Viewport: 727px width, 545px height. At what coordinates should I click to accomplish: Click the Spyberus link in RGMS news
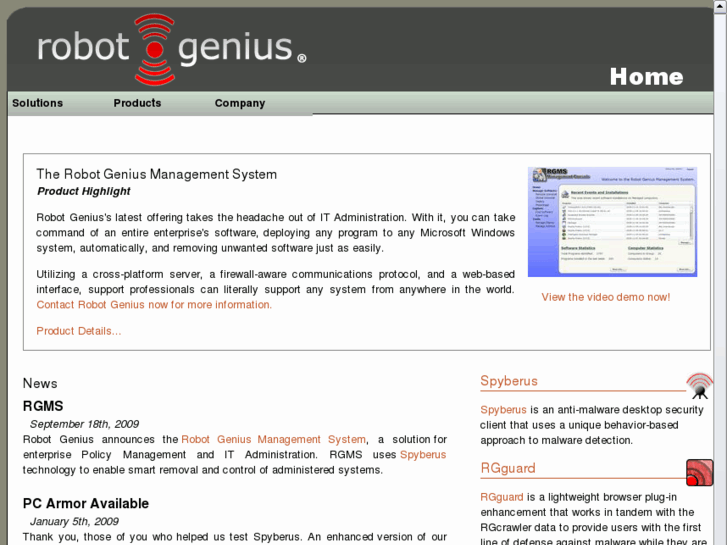click(423, 455)
